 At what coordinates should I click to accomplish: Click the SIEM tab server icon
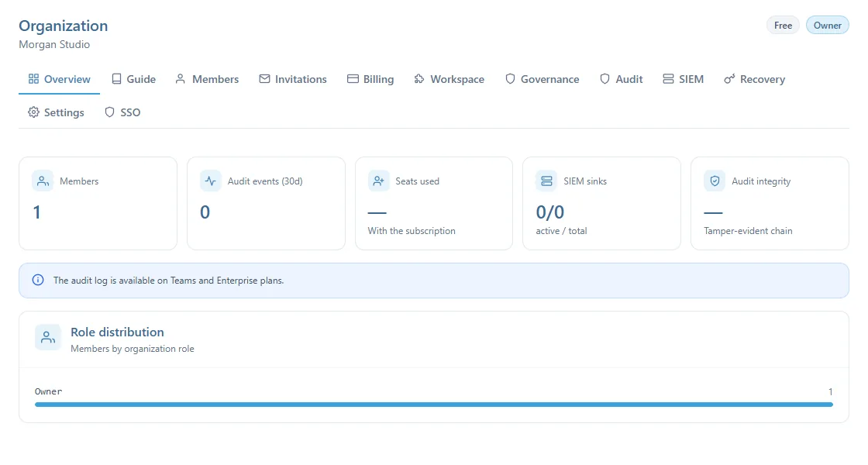point(668,78)
